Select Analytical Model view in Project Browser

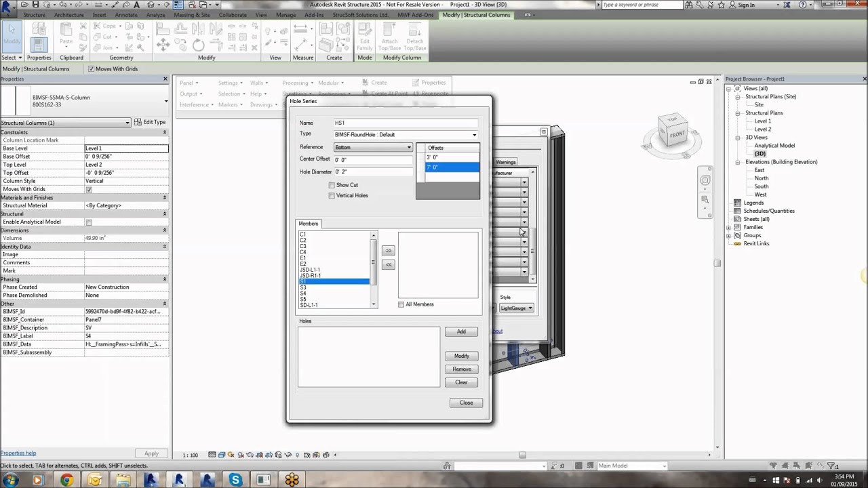pyautogui.click(x=774, y=146)
